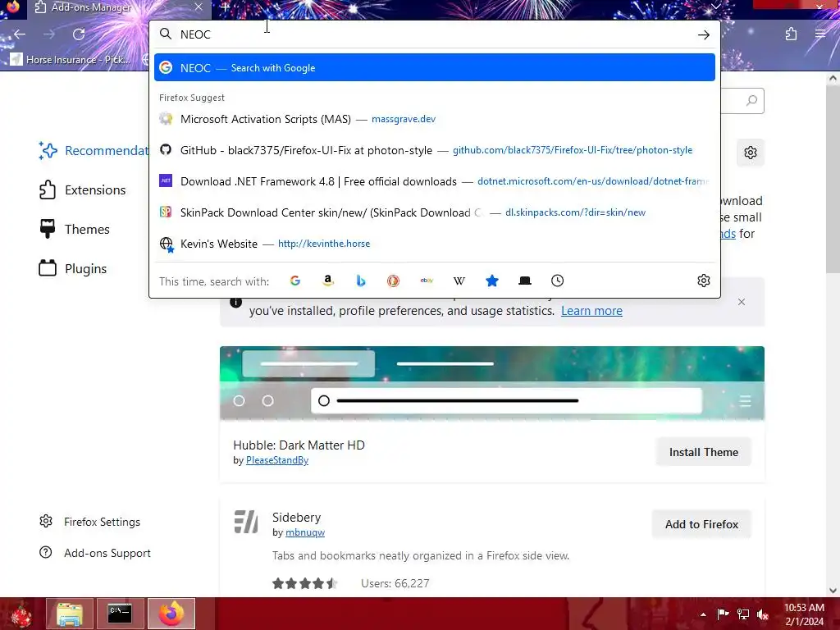This screenshot has height=630, width=840.
Task: Search with eBay one-off engine icon
Action: point(427,281)
